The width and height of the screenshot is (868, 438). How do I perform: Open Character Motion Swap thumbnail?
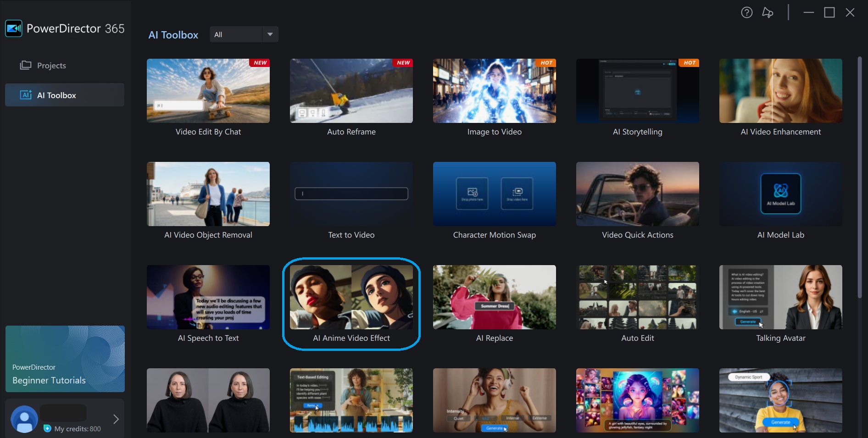click(495, 194)
